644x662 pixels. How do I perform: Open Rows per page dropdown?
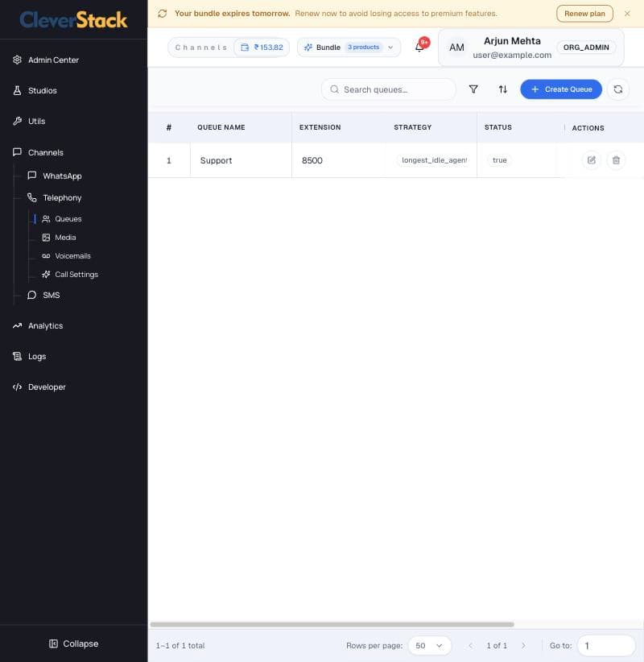(x=429, y=646)
